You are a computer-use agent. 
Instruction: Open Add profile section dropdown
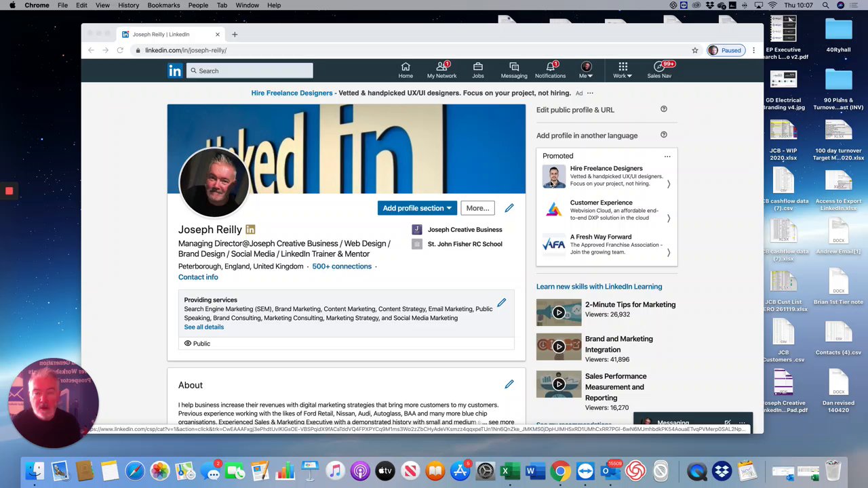click(x=417, y=208)
